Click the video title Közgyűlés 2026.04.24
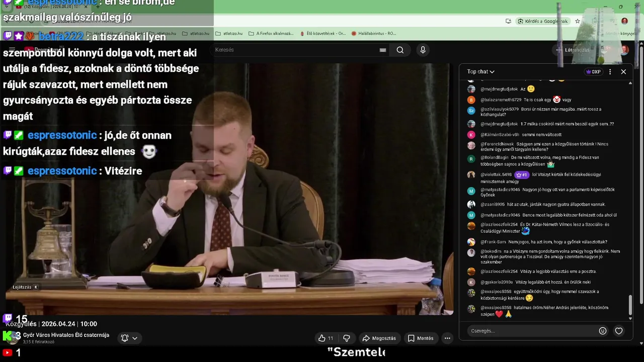Screen dimensions: 644x362 51,324
